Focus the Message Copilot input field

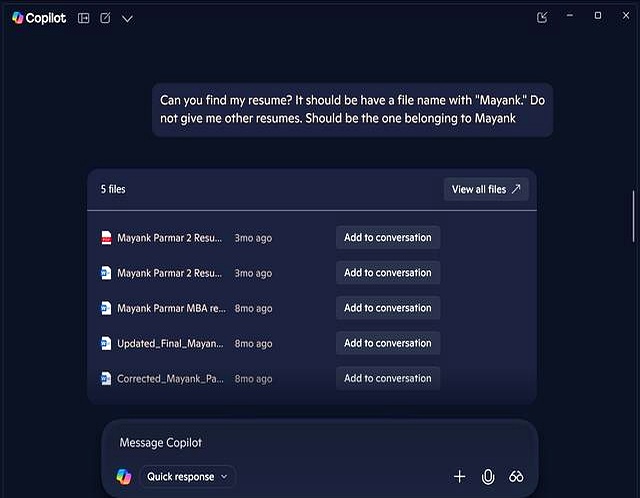pyautogui.click(x=320, y=442)
